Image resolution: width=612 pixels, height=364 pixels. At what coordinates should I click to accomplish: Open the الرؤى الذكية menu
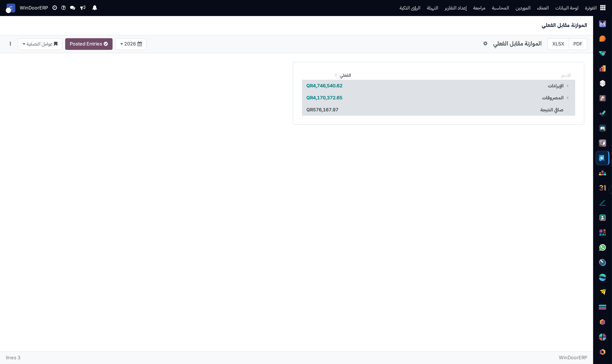pos(410,8)
